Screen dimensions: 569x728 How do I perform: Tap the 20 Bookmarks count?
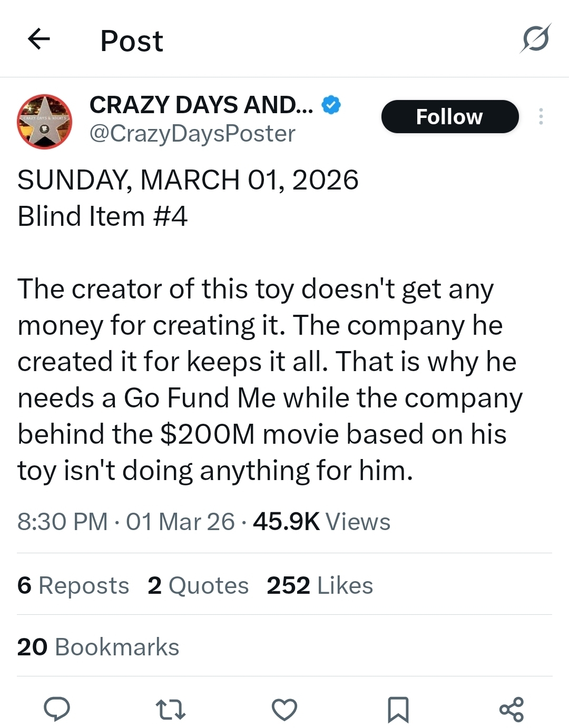pyautogui.click(x=98, y=647)
